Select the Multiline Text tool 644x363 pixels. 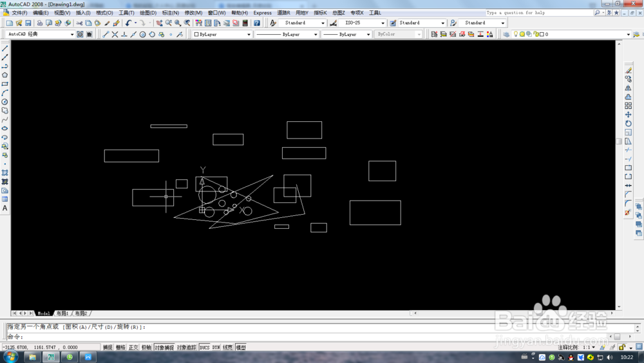[x=5, y=208]
